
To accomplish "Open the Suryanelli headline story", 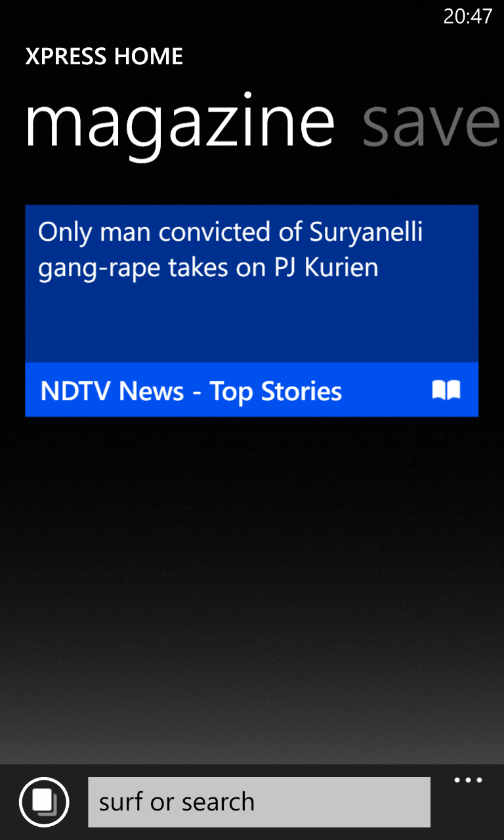I will click(230, 250).
